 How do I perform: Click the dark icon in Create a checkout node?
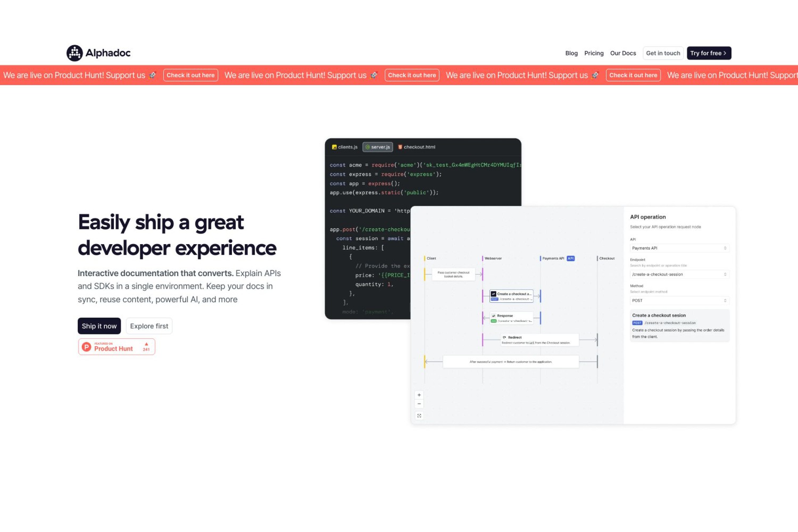pos(494,294)
